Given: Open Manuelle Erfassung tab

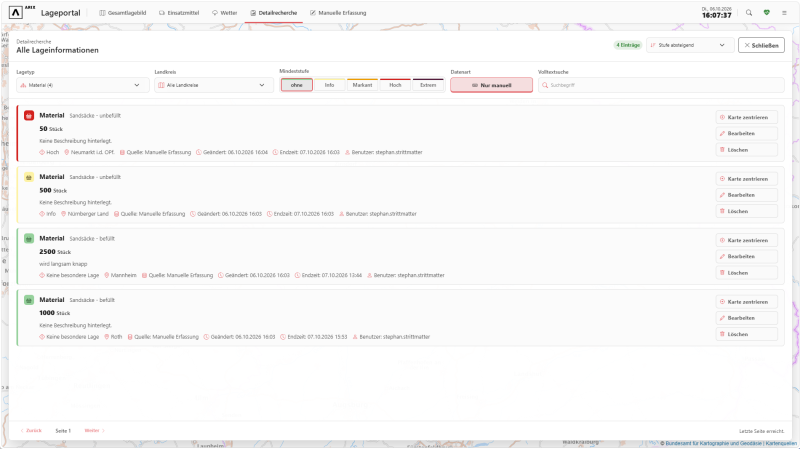Looking at the screenshot, I should point(338,13).
